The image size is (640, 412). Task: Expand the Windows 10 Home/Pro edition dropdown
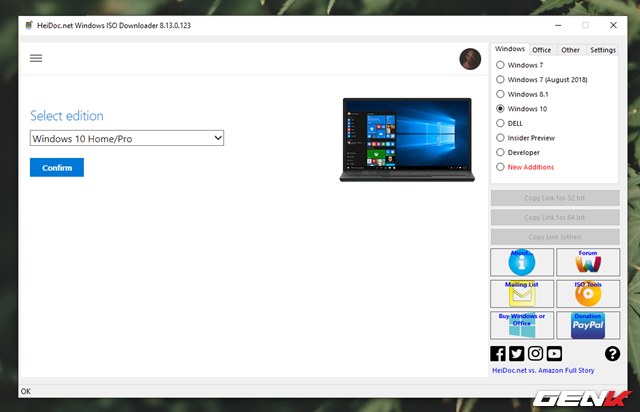[x=127, y=138]
